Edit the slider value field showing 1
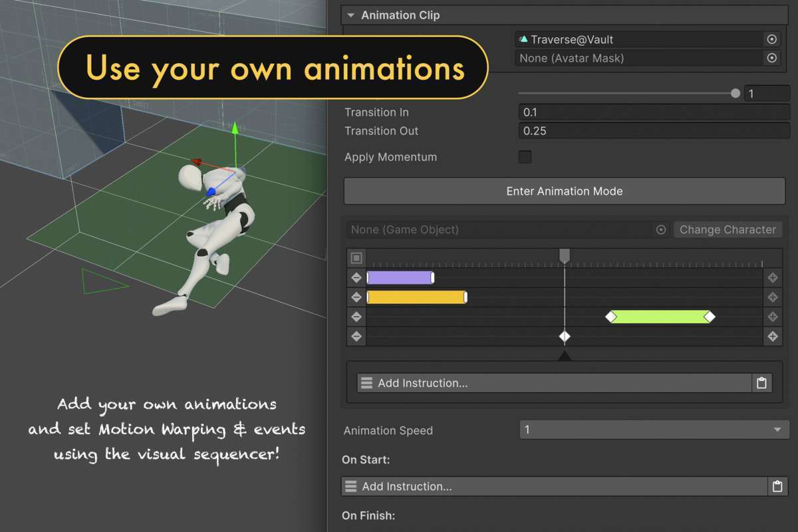The width and height of the screenshot is (798, 532). pos(767,94)
